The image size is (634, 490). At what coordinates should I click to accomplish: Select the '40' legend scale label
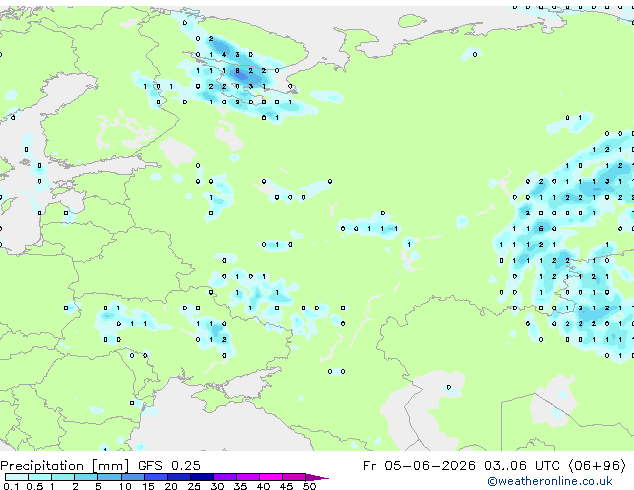tap(263, 486)
